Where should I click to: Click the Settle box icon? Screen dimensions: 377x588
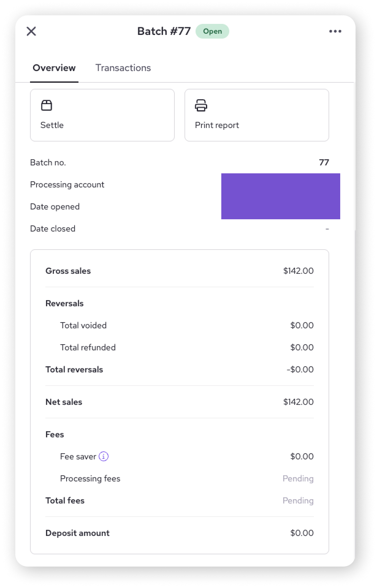pyautogui.click(x=47, y=105)
